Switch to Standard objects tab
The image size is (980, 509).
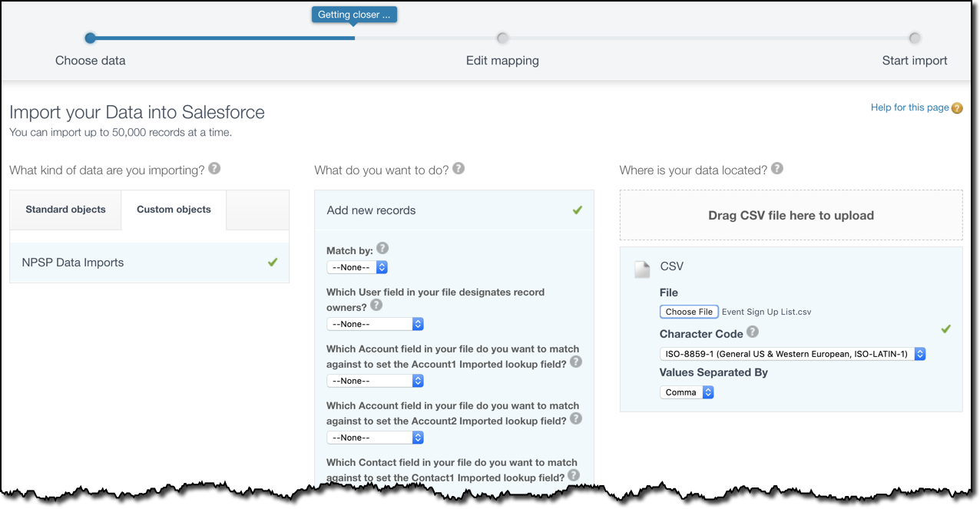(x=66, y=210)
